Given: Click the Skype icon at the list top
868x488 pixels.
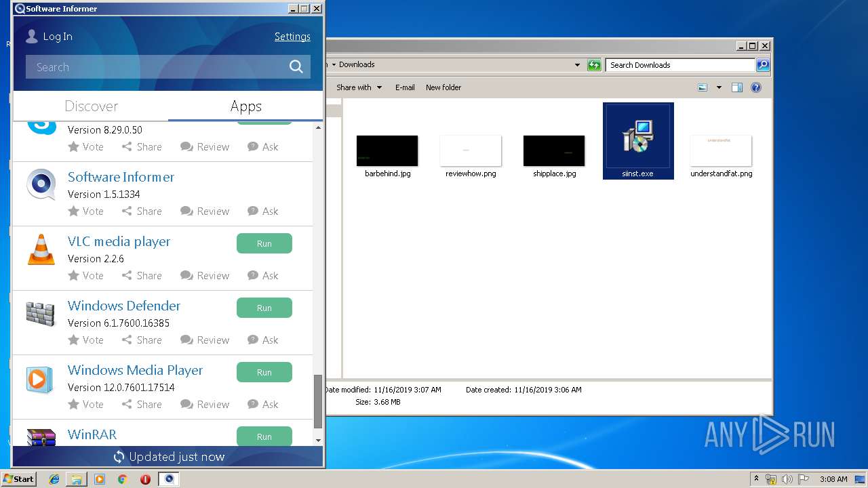Looking at the screenshot, I should [41, 127].
